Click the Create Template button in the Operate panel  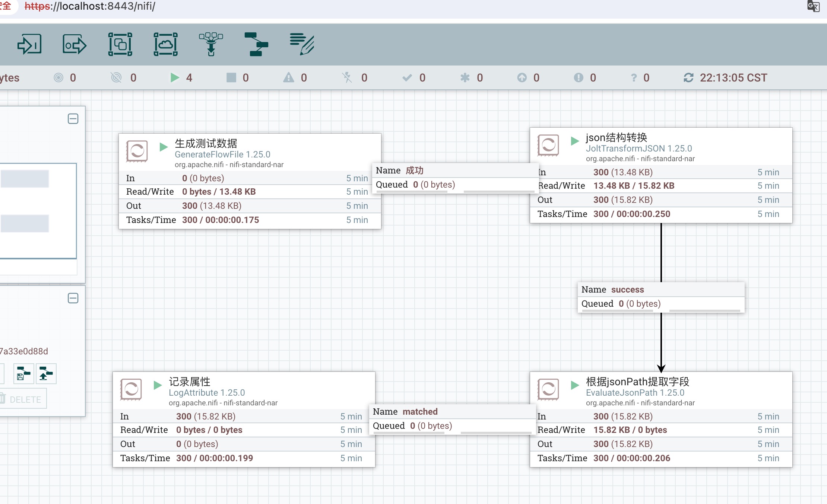point(23,373)
